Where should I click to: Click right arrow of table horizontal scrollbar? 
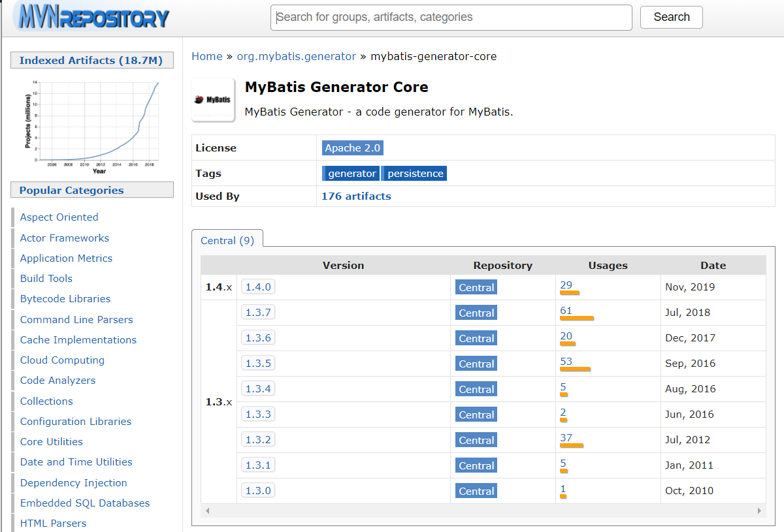tap(759, 510)
